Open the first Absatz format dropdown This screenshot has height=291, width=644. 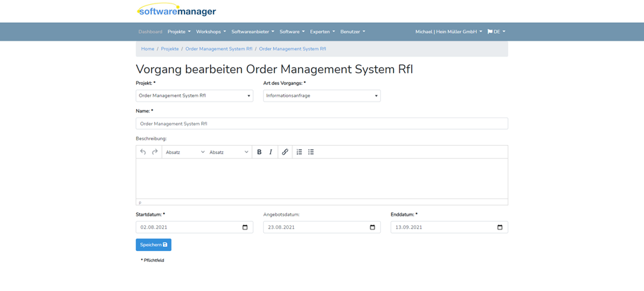pos(184,152)
